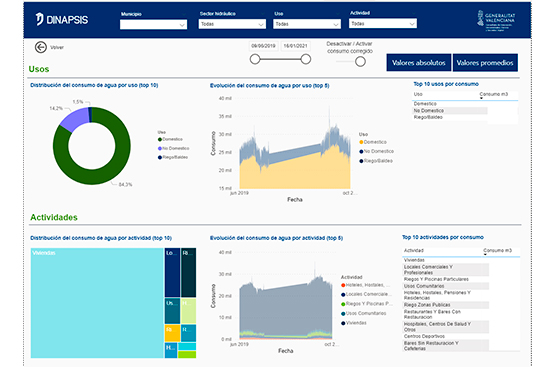The width and height of the screenshot is (555, 367).
Task: Select Locales Comerciales Y Profesionales row
Action: 461,270
